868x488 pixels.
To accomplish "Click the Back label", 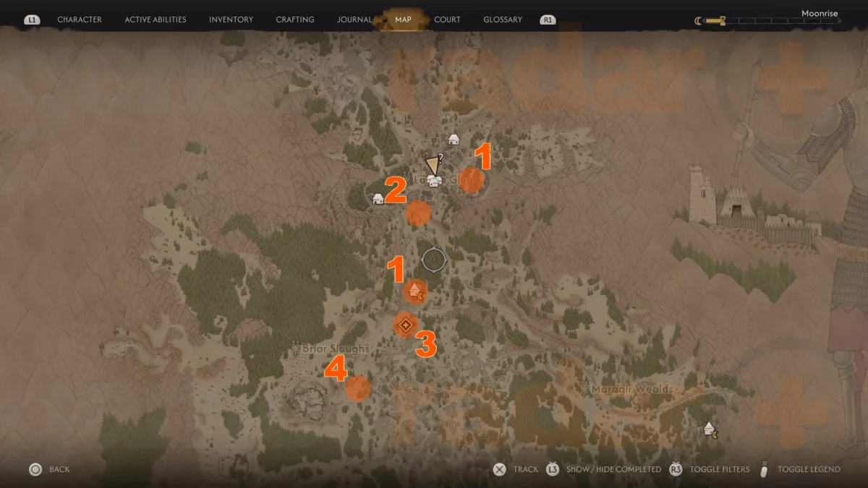I will tap(59, 469).
